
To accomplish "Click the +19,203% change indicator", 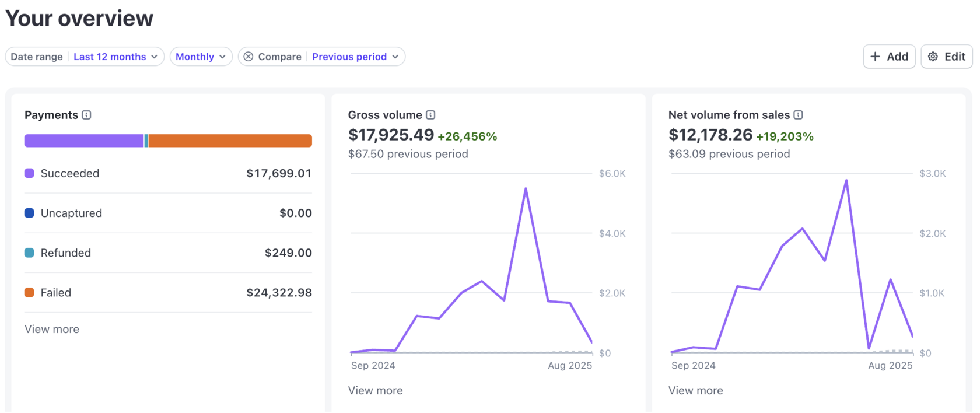I will click(x=785, y=136).
